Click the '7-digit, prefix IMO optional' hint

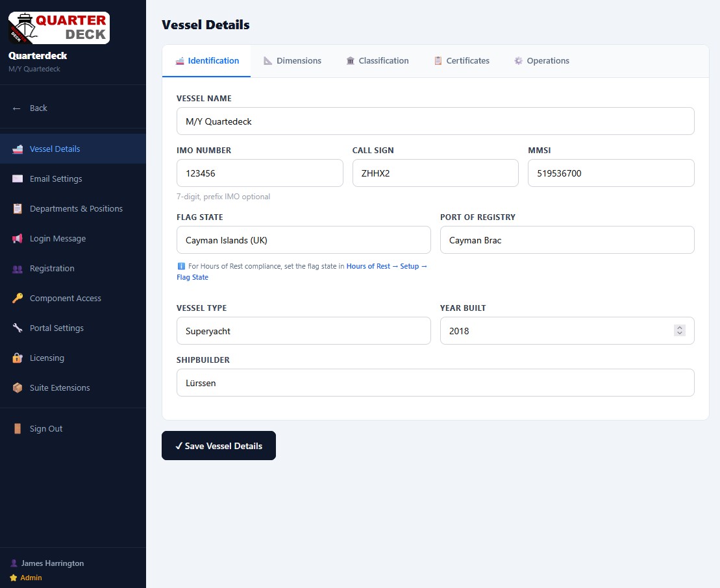coord(223,197)
